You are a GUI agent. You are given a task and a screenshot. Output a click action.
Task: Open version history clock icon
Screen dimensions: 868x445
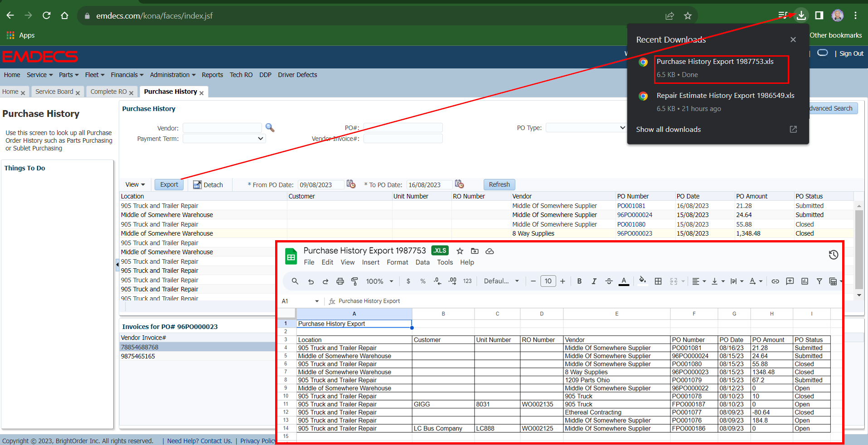(833, 255)
